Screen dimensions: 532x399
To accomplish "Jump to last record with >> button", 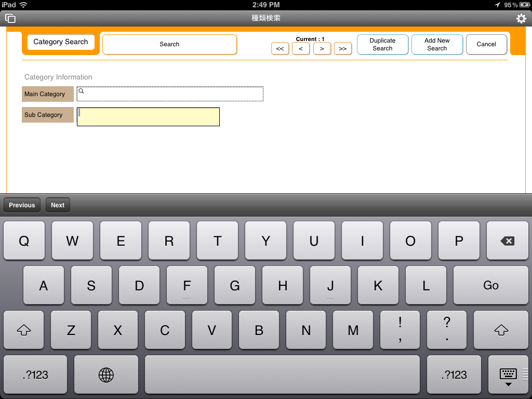I will point(343,49).
